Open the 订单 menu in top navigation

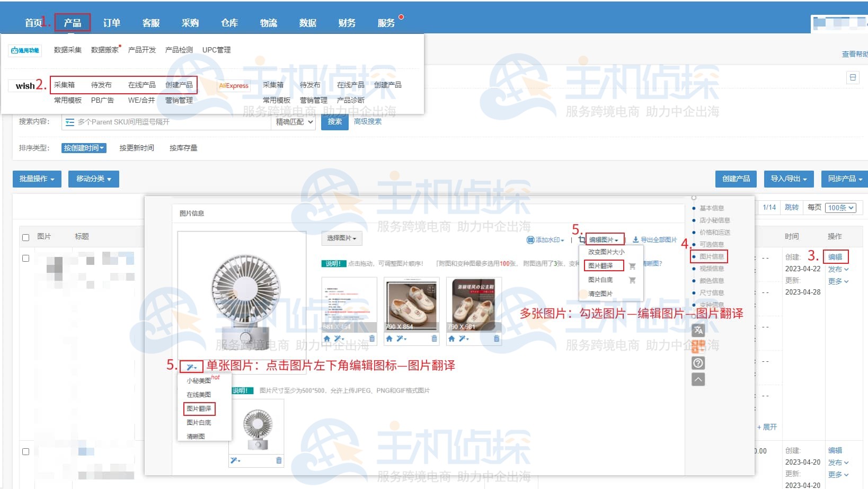pyautogui.click(x=111, y=22)
